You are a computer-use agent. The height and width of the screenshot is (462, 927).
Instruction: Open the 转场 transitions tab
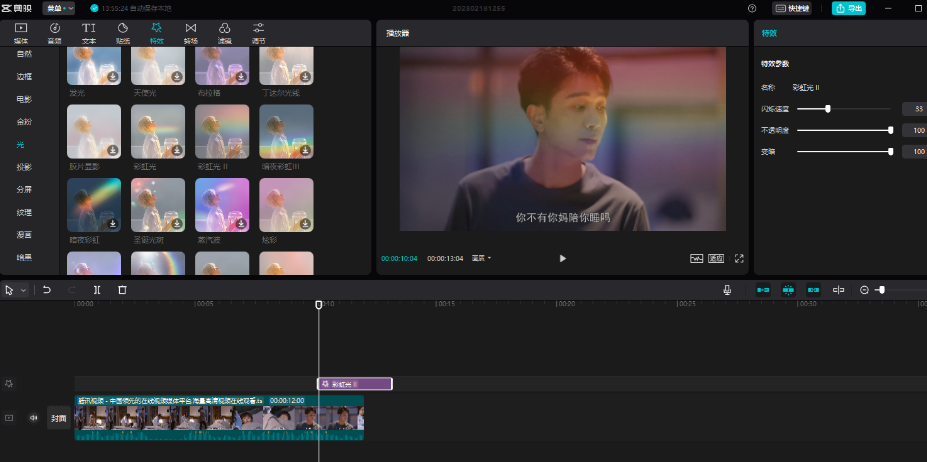pyautogui.click(x=190, y=34)
